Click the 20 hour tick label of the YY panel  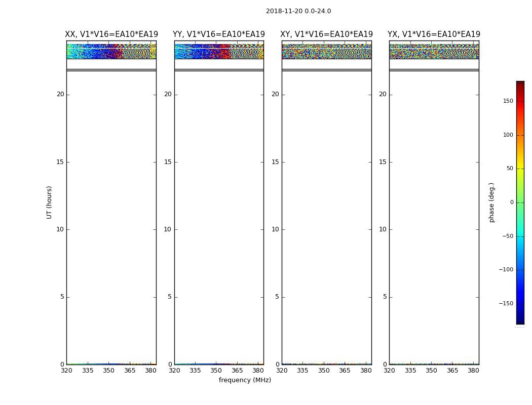click(168, 94)
